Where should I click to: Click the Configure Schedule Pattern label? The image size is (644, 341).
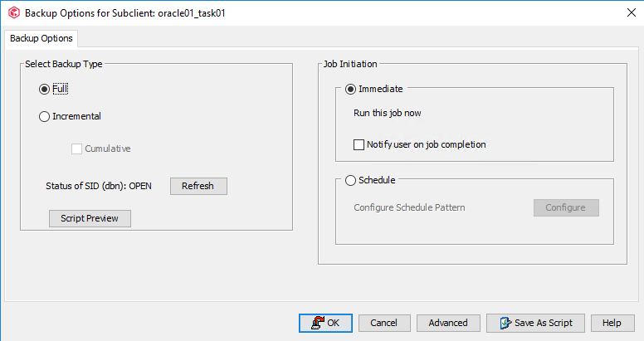tap(409, 207)
